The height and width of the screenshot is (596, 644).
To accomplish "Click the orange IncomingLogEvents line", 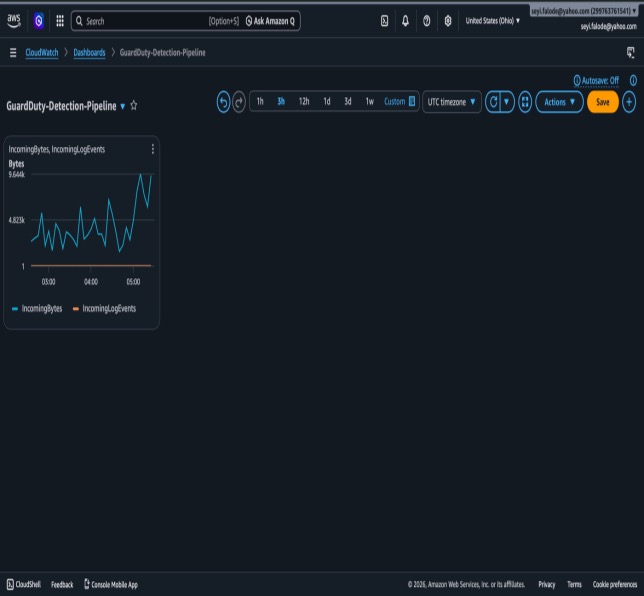I will click(x=91, y=266).
